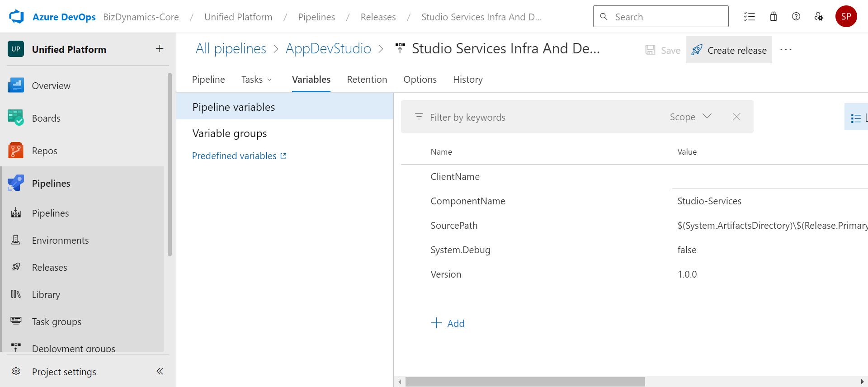Open the help question mark icon
Screen dimensions: 868x387
[x=796, y=17]
